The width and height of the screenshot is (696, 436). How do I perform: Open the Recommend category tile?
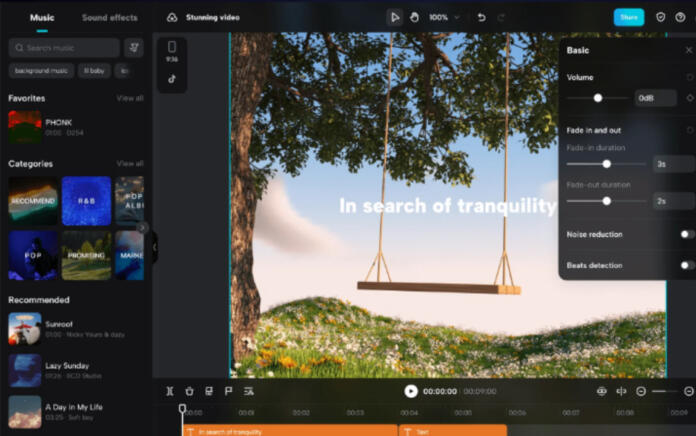point(33,201)
